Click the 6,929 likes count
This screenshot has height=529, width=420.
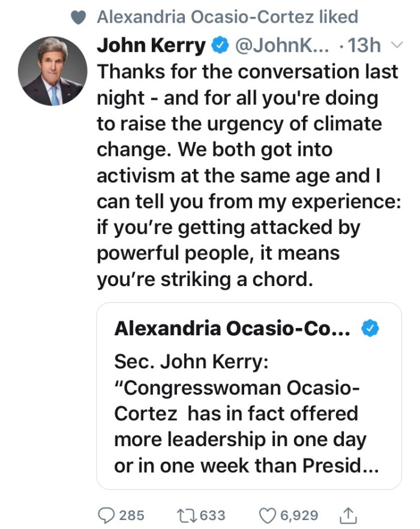click(298, 515)
